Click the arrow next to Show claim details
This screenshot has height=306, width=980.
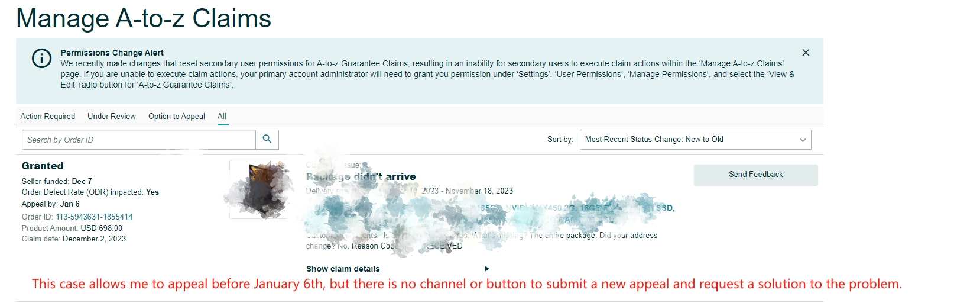(x=487, y=269)
